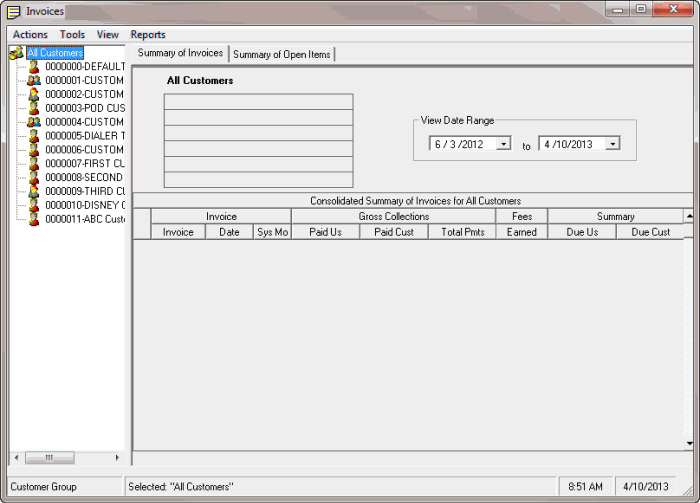Click the Due Cust column header

pyautogui.click(x=650, y=232)
